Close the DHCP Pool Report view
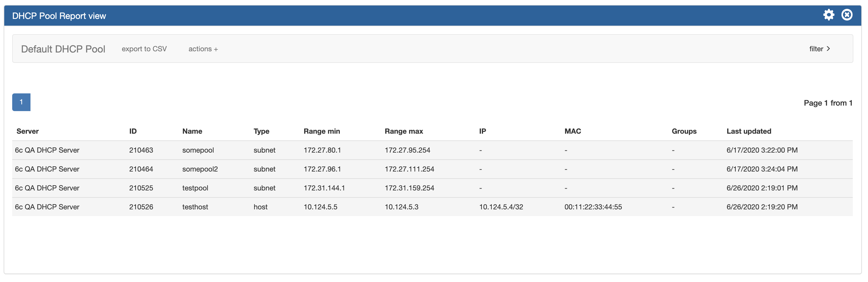Screen dimensions: 868x282 847,15
